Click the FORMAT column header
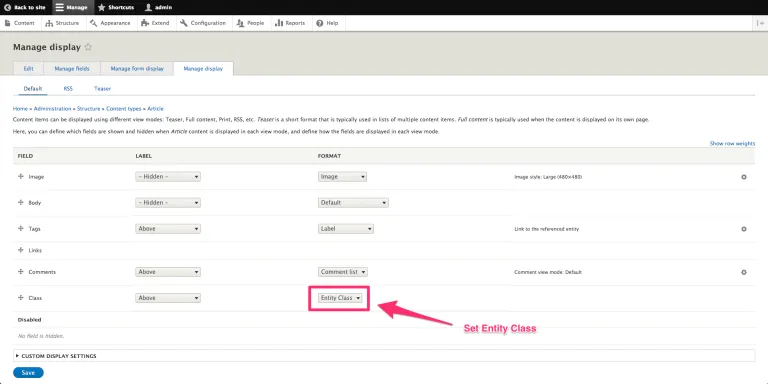Image resolution: width=768 pixels, height=384 pixels. 329,156
